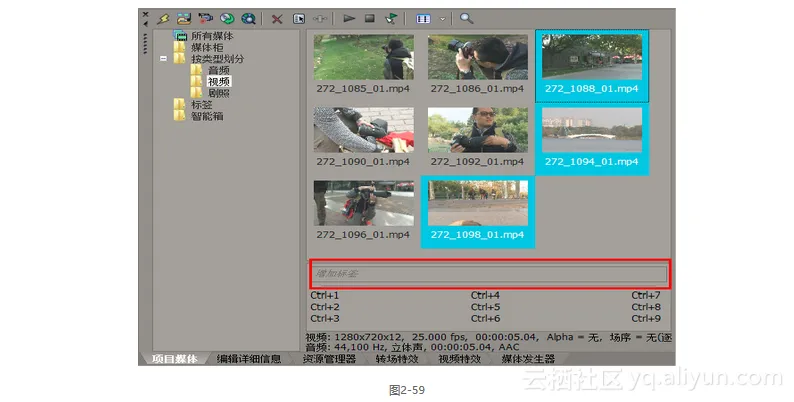Image resolution: width=794 pixels, height=402 pixels.
Task: Close the panel using the X
Action: 145,14
